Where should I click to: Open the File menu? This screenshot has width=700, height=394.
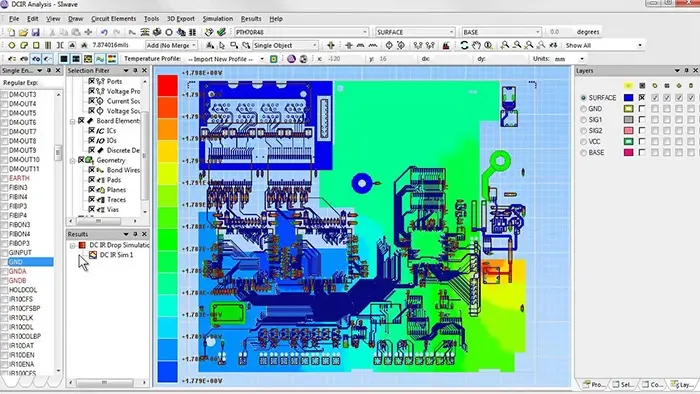pyautogui.click(x=14, y=19)
